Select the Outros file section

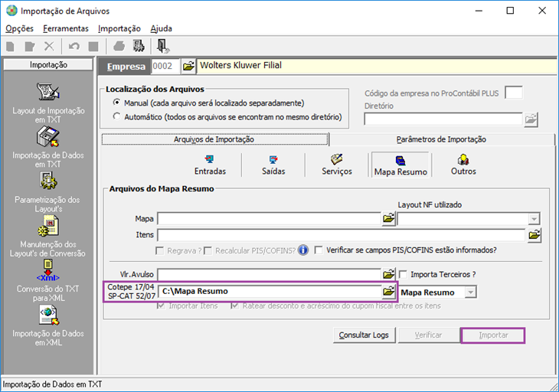[x=463, y=165]
